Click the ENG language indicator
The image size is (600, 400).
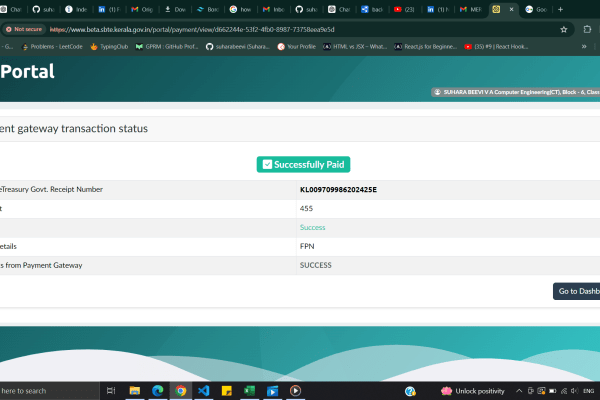tap(589, 391)
